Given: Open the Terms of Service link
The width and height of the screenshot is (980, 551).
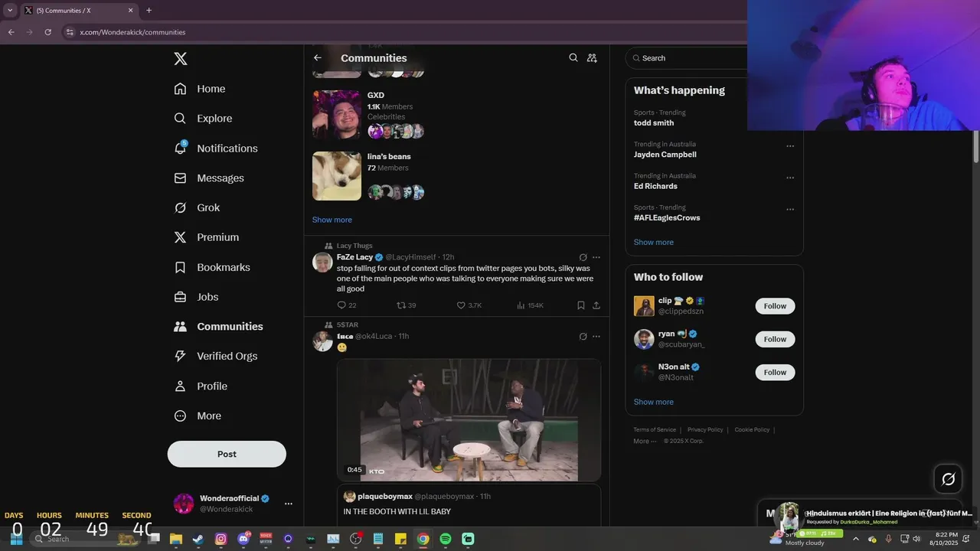Looking at the screenshot, I should [655, 430].
